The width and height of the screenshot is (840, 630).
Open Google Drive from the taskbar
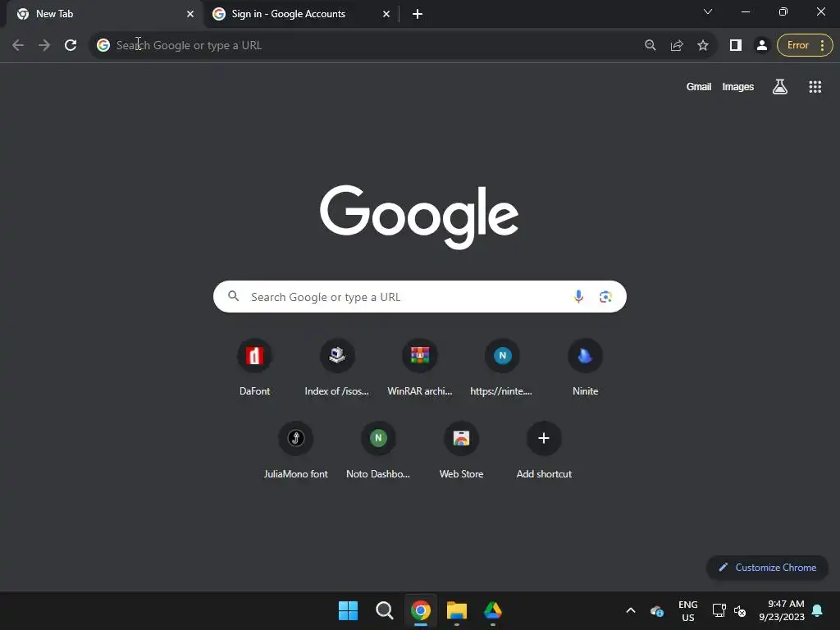[x=493, y=610]
